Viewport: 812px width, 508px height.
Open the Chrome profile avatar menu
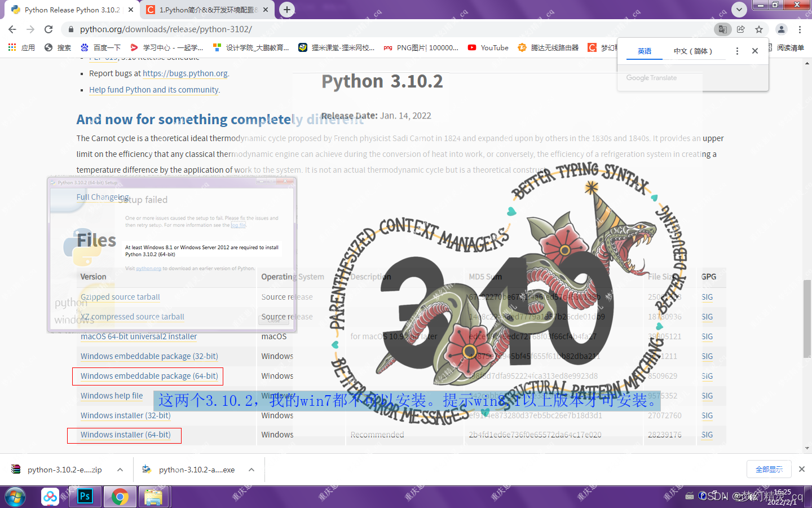coord(781,29)
